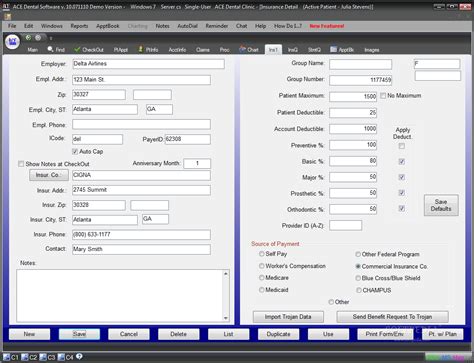Viewport: 474px width, 363px height.
Task: Switch to the AcctInfo tab
Action: pos(177,50)
